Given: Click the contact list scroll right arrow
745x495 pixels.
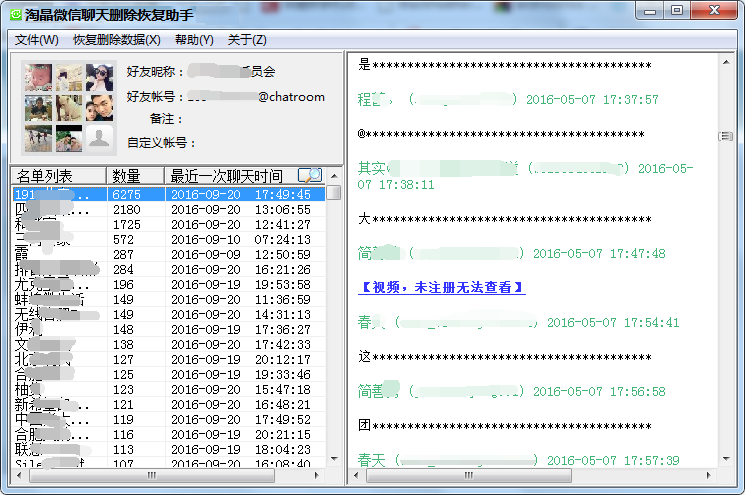Looking at the screenshot, I should click(x=317, y=475).
